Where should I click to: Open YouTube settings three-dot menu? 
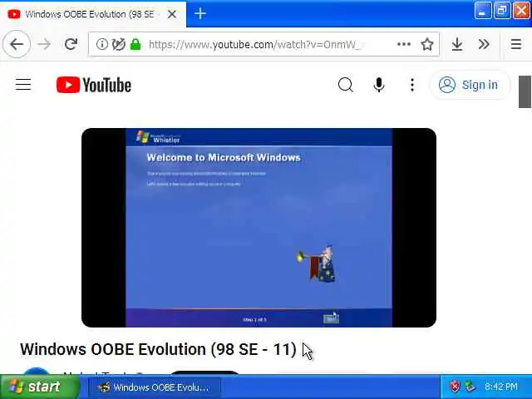coord(412,85)
